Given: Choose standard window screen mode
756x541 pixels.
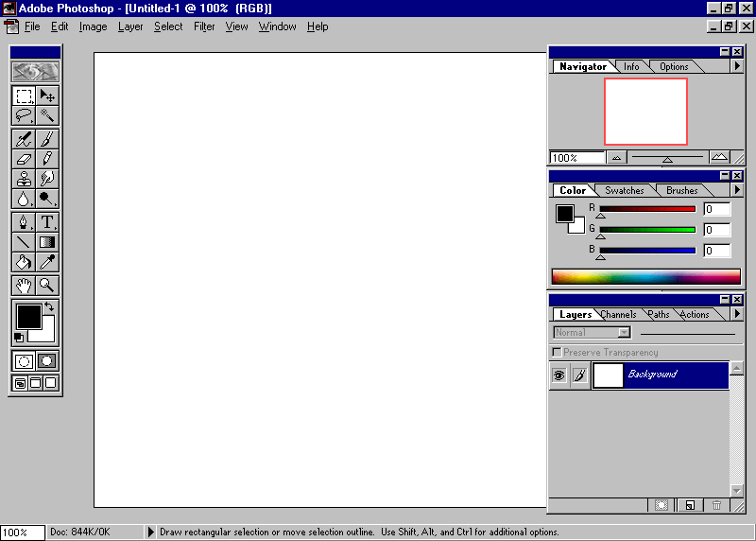Looking at the screenshot, I should tap(20, 383).
